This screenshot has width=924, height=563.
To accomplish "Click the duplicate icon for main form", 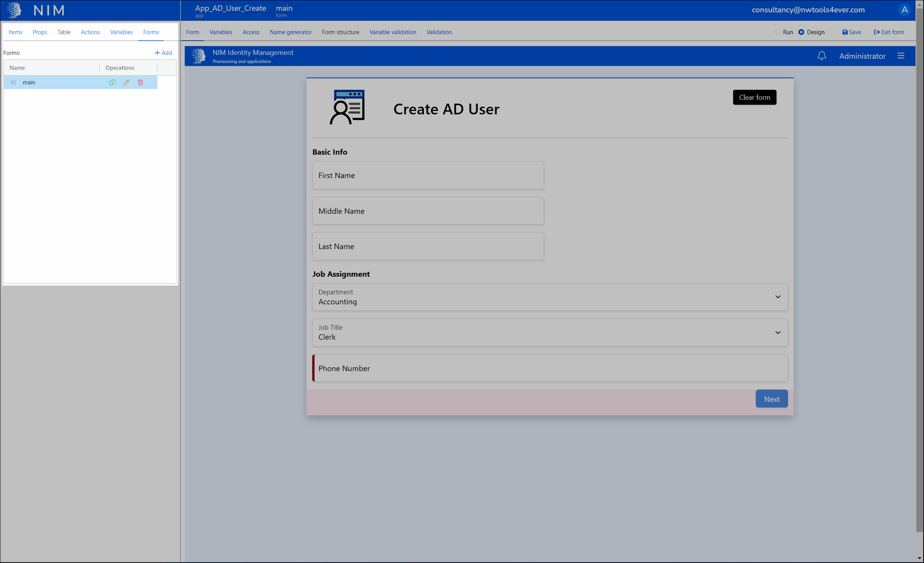I will coord(112,83).
